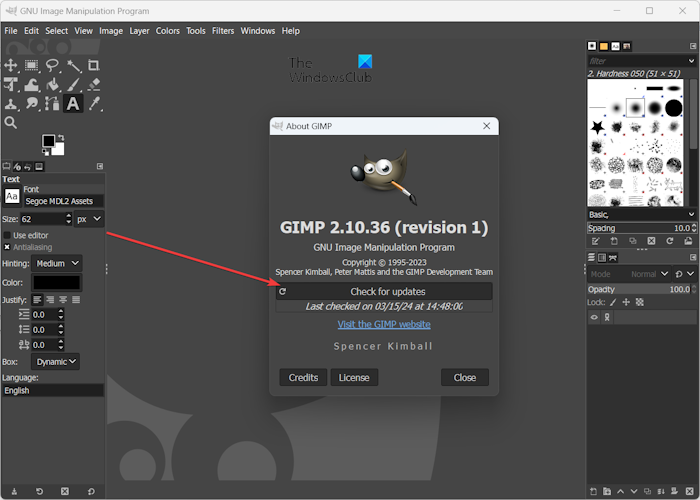Select the Fuzzy Select magic wand tool
This screenshot has height=500, width=700.
(x=73, y=65)
